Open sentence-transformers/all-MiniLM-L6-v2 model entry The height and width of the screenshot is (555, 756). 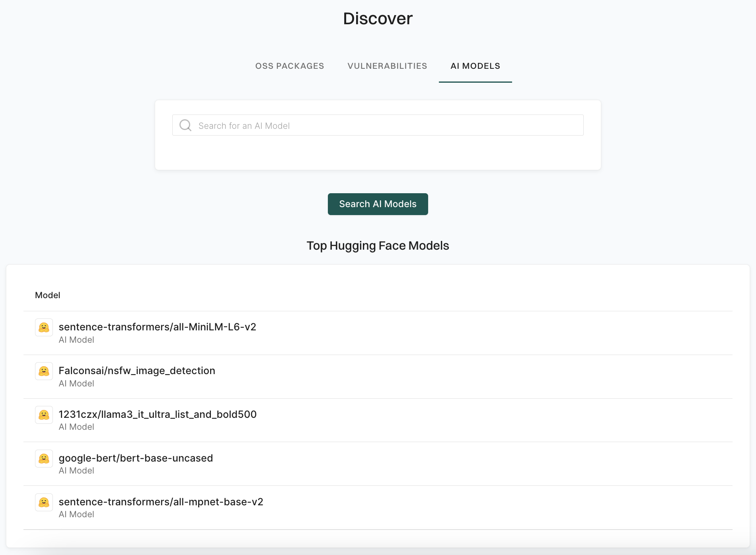pos(158,327)
